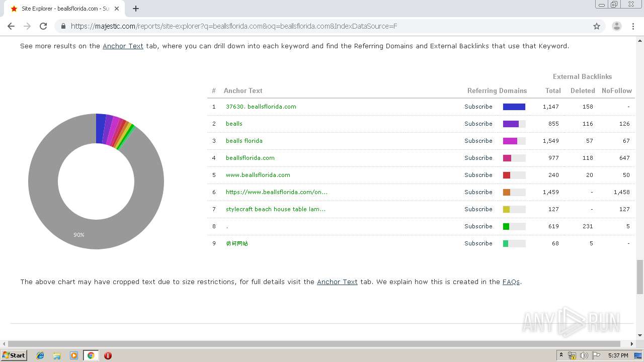Show hidden tray icons arrow
644x362 pixels.
(561, 355)
